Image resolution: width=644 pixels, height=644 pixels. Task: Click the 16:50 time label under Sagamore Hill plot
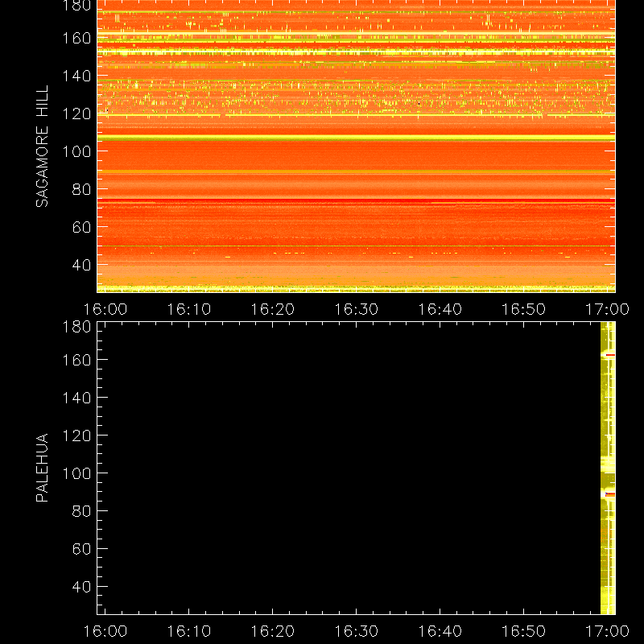pyautogui.click(x=524, y=309)
